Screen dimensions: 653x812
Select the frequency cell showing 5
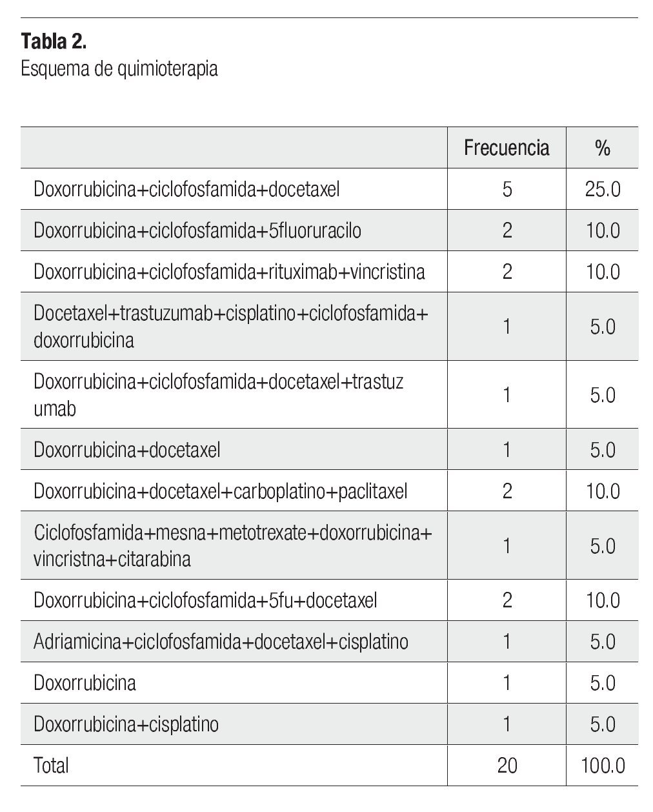click(507, 189)
